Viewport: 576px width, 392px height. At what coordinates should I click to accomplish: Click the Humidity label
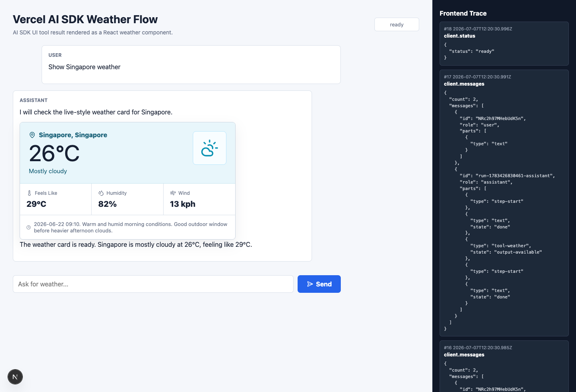coord(116,193)
